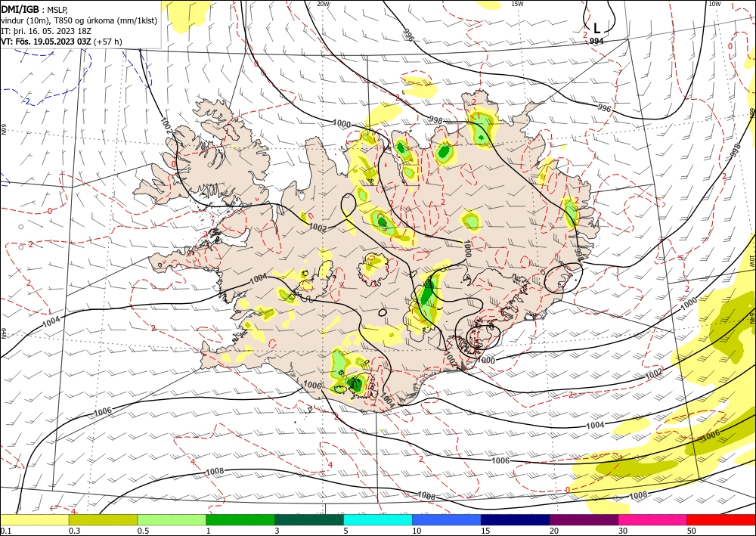This screenshot has width=756, height=536.
Task: Click the legend value '0.5'
Action: pyautogui.click(x=143, y=531)
